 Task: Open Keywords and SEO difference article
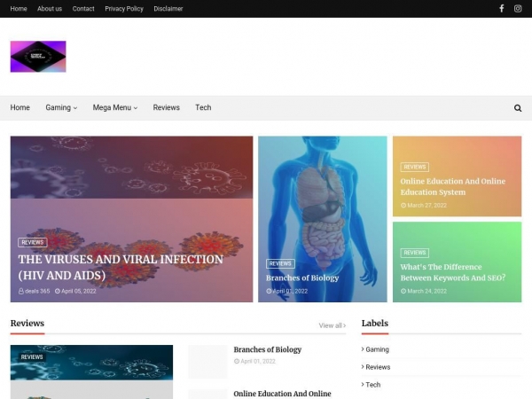(x=452, y=272)
